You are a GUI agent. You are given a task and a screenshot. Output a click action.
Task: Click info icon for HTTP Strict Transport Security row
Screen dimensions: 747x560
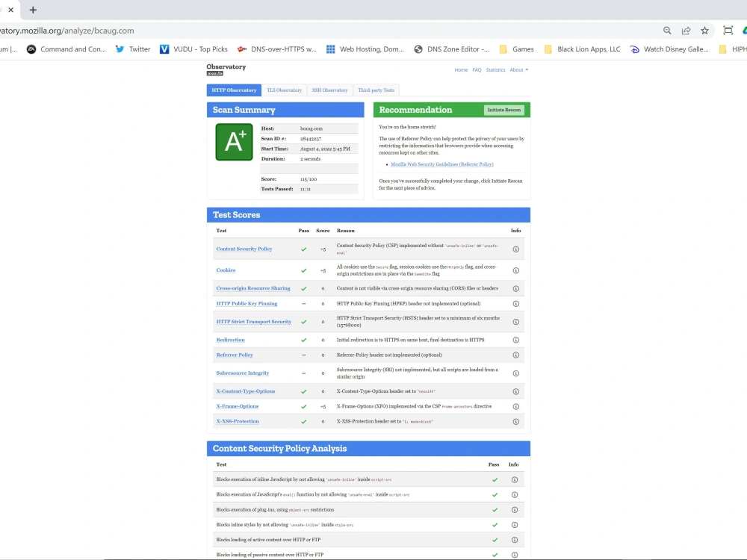point(515,322)
